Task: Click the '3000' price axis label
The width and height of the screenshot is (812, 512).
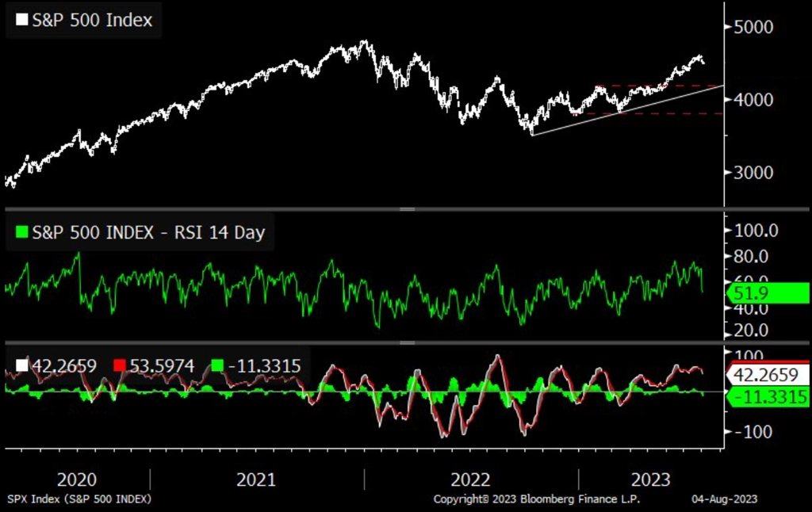Action: click(753, 172)
